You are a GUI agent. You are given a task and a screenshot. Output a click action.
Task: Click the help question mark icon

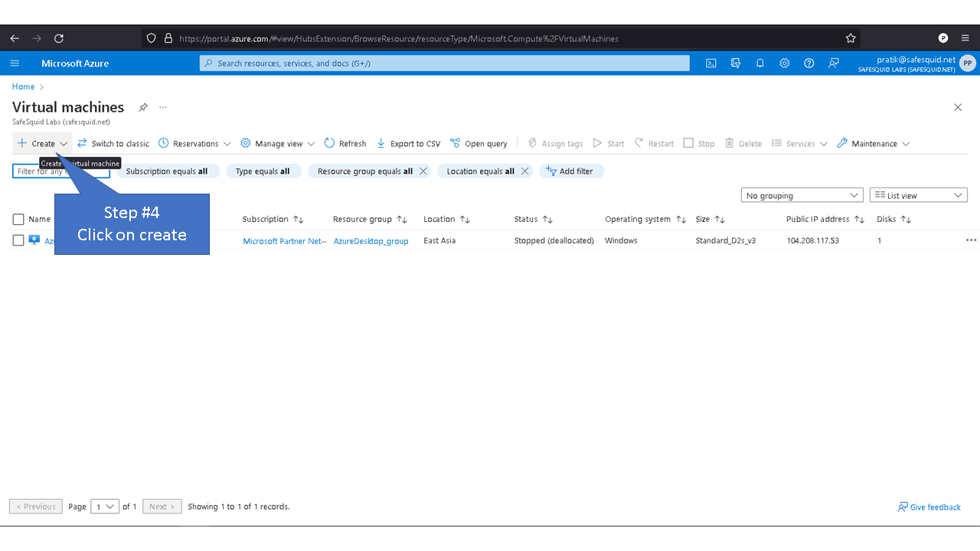(808, 64)
